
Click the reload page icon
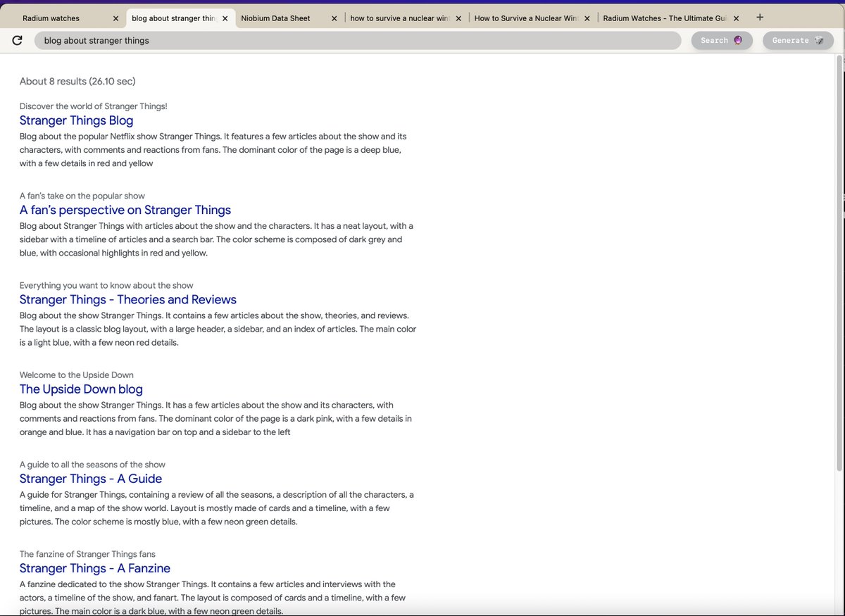[x=17, y=40]
